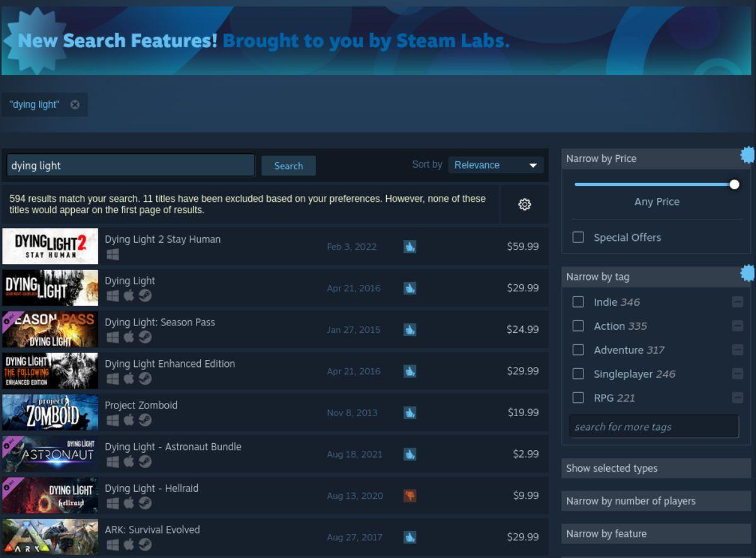Exclude the Indie tag using its minus icon
The image size is (756, 558).
coord(736,301)
